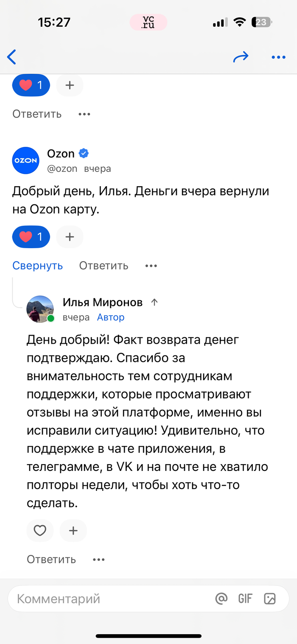
Task: Reply to Илья Миронов's comment
Action: [x=51, y=560]
